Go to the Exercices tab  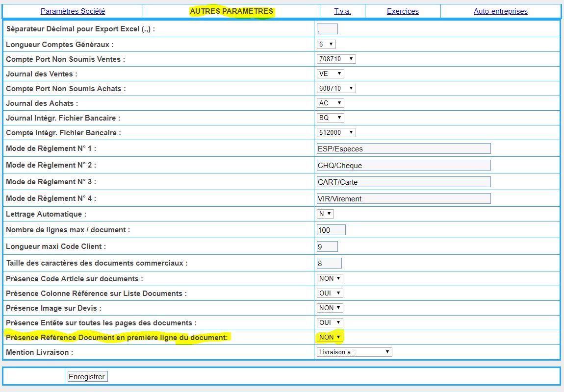(x=403, y=11)
